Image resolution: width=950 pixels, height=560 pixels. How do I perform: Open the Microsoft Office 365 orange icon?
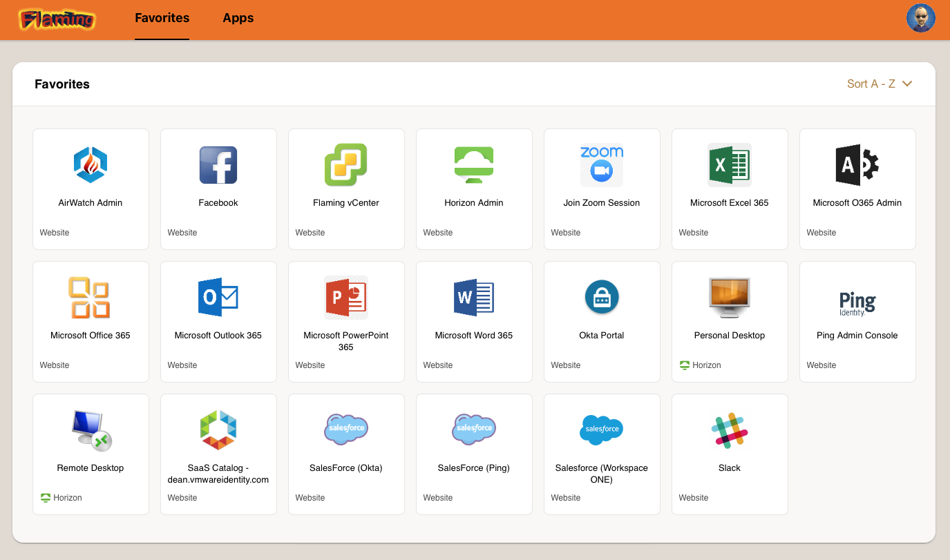pyautogui.click(x=91, y=298)
